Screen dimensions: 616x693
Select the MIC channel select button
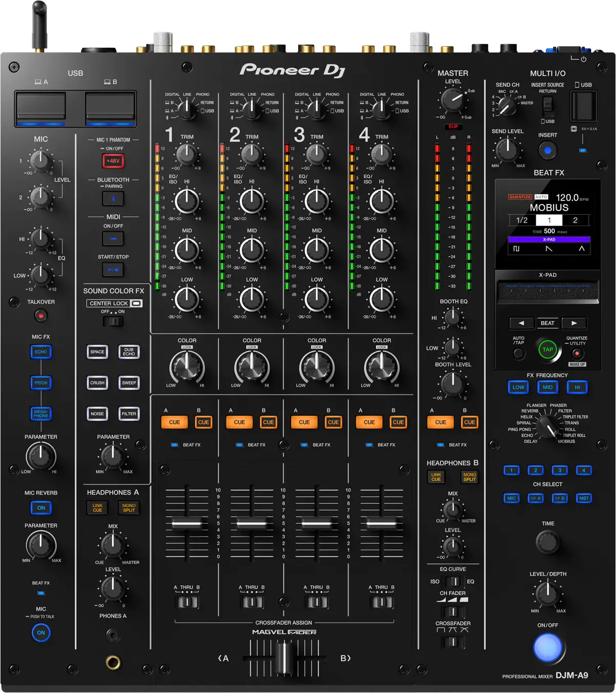point(511,498)
